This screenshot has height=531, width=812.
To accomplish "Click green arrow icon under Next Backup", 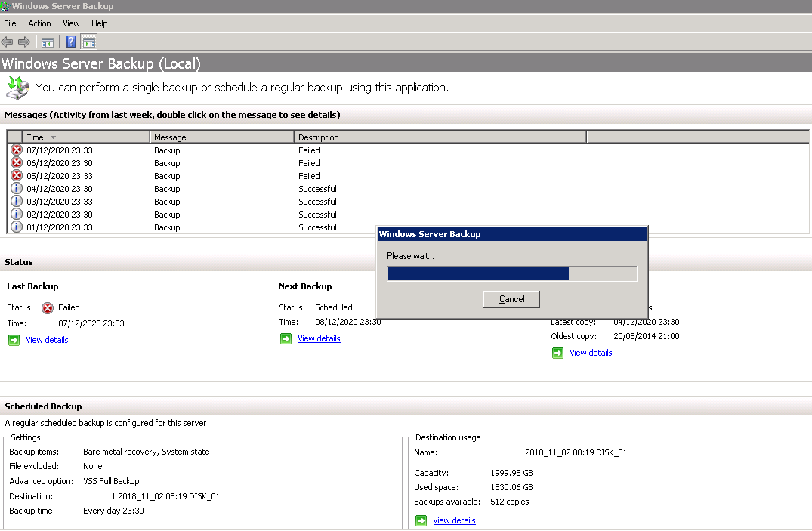I will 286,339.
